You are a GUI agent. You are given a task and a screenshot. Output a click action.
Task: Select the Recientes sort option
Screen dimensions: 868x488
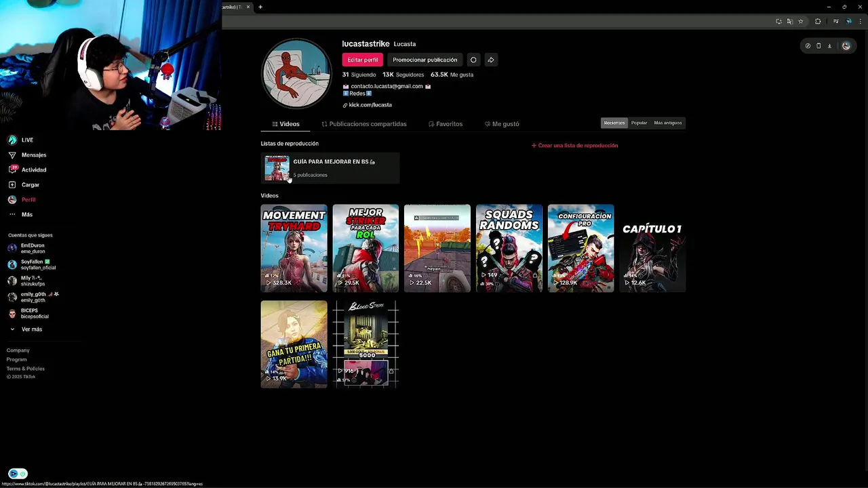pos(614,123)
